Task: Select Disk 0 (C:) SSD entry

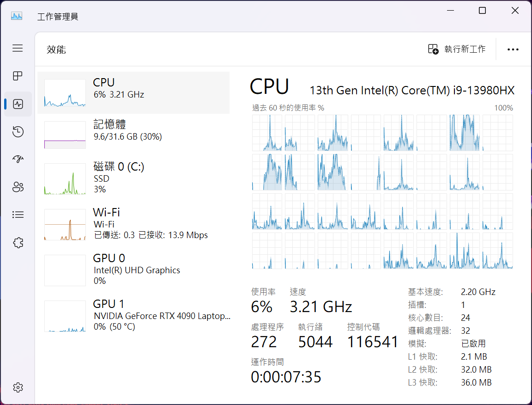Action: click(x=133, y=178)
